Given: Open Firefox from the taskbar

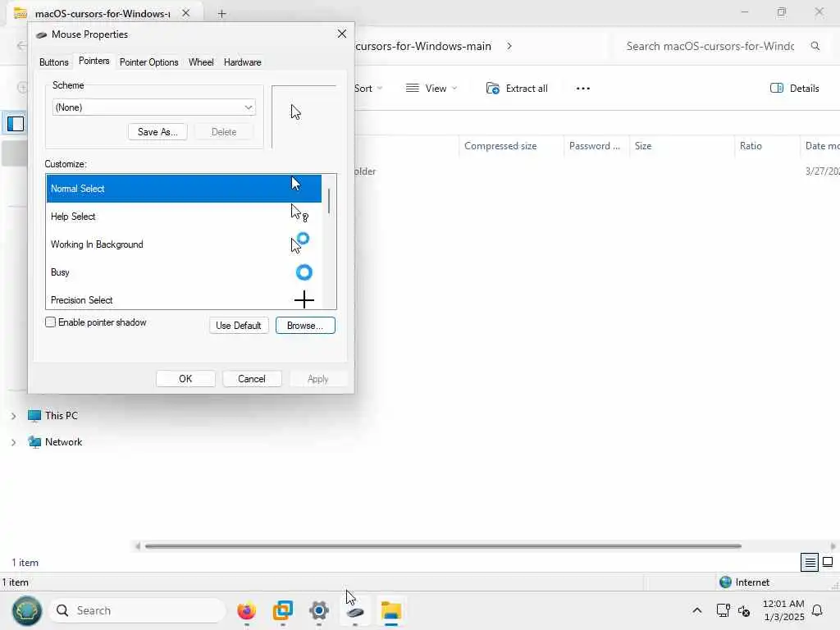Looking at the screenshot, I should tap(246, 610).
